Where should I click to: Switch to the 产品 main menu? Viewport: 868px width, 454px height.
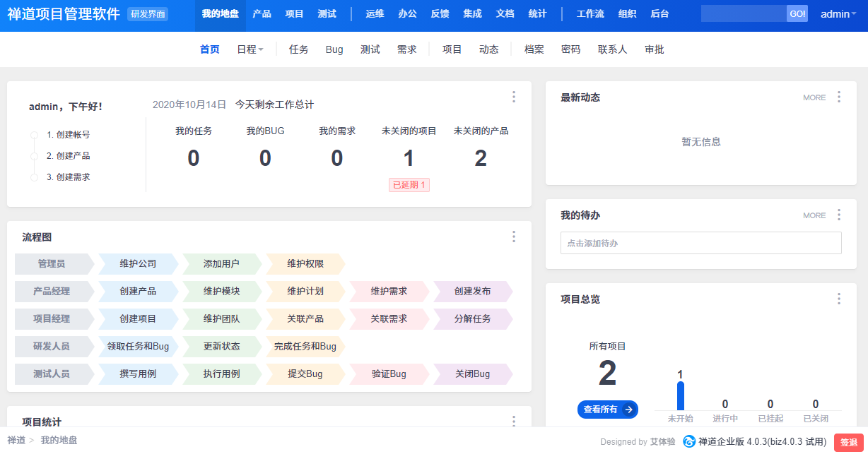[x=262, y=13]
